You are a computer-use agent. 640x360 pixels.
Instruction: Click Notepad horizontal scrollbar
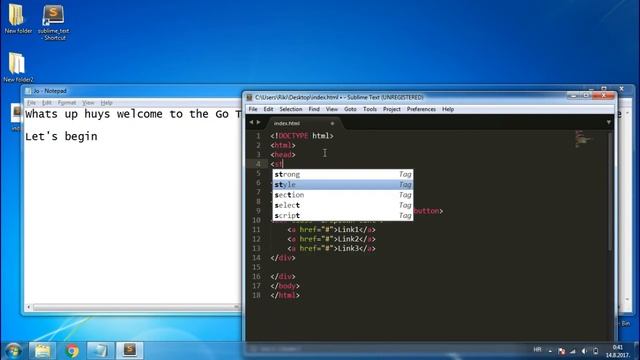pyautogui.click(x=135, y=307)
